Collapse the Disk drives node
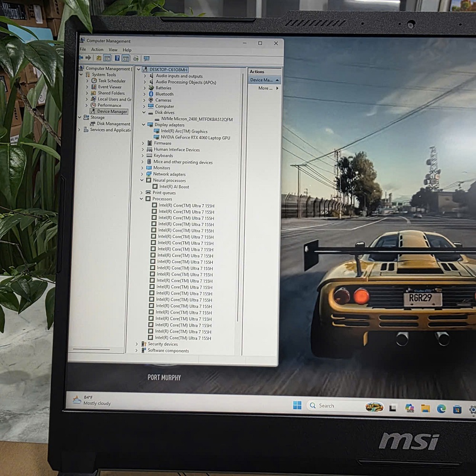The image size is (476, 476). [x=144, y=112]
